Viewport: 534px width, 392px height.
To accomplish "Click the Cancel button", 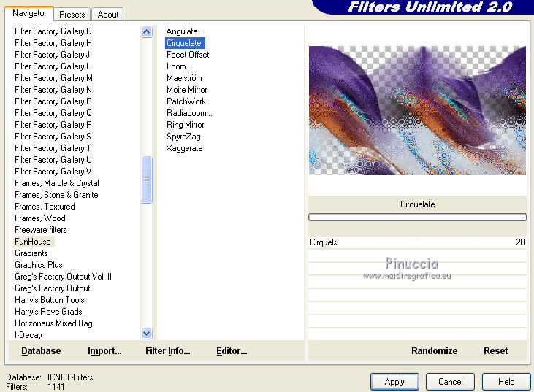I will tap(450, 382).
